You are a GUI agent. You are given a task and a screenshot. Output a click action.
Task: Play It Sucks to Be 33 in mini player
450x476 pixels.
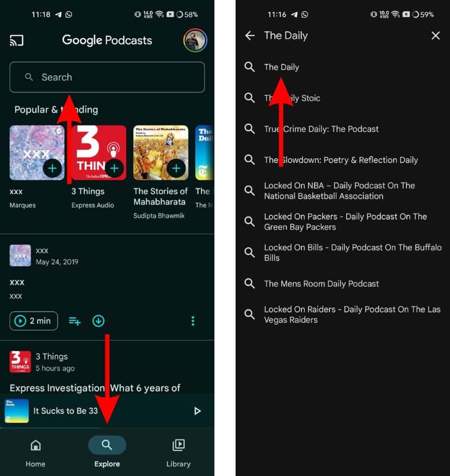click(197, 411)
